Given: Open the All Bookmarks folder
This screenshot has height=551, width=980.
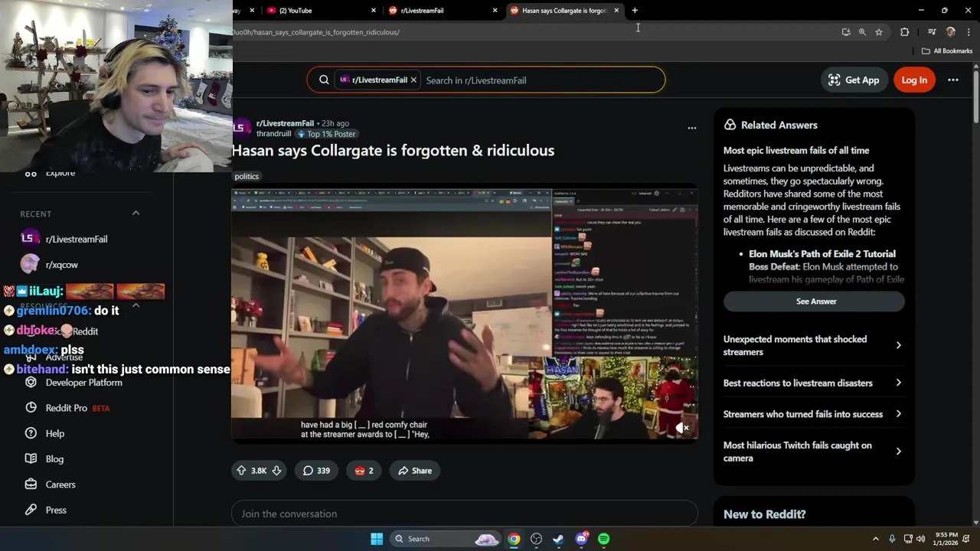Looking at the screenshot, I should 947,51.
